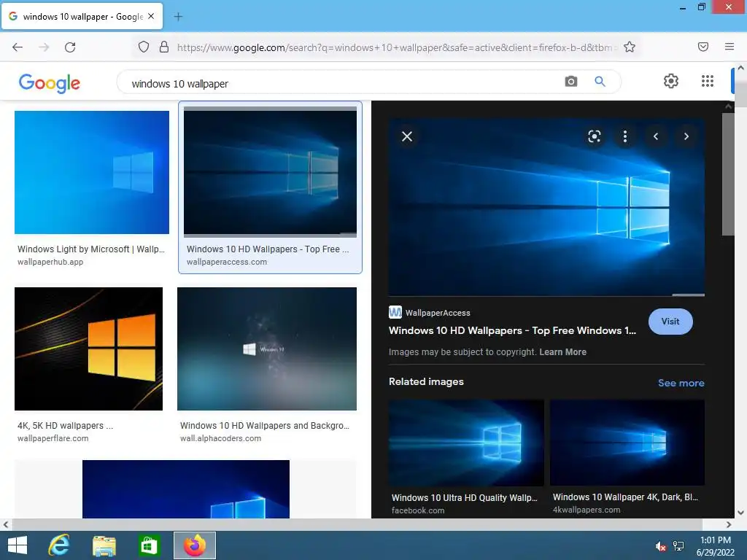Select the windows 10 wallpaper tab
The width and height of the screenshot is (747, 560).
pos(82,16)
